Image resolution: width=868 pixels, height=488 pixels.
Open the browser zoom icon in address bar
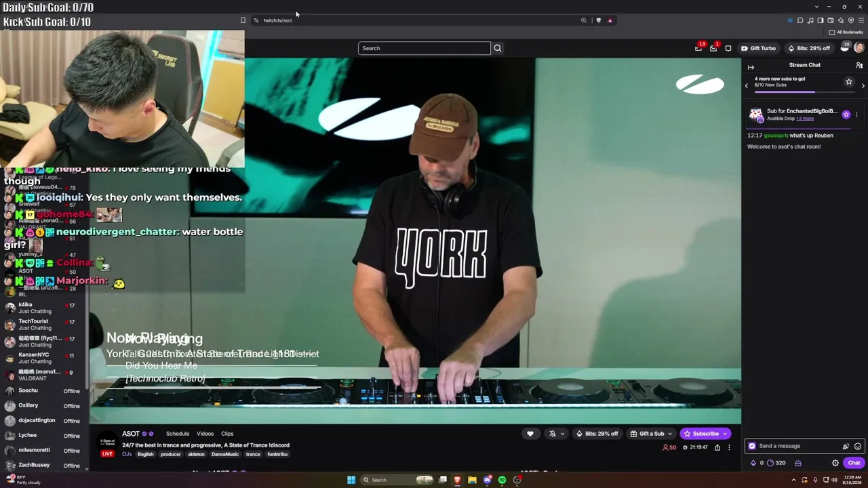pyautogui.click(x=583, y=20)
